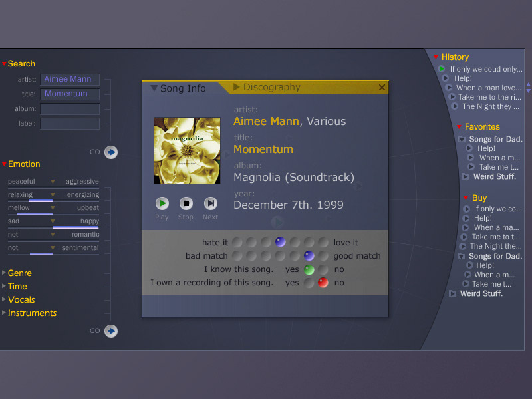Expand the Time section

coord(4,286)
